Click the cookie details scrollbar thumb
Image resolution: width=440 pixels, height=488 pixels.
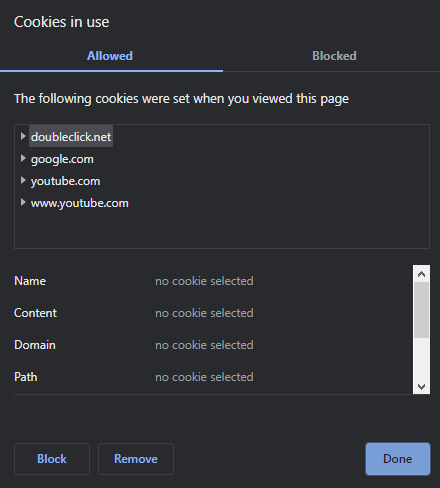[421, 310]
